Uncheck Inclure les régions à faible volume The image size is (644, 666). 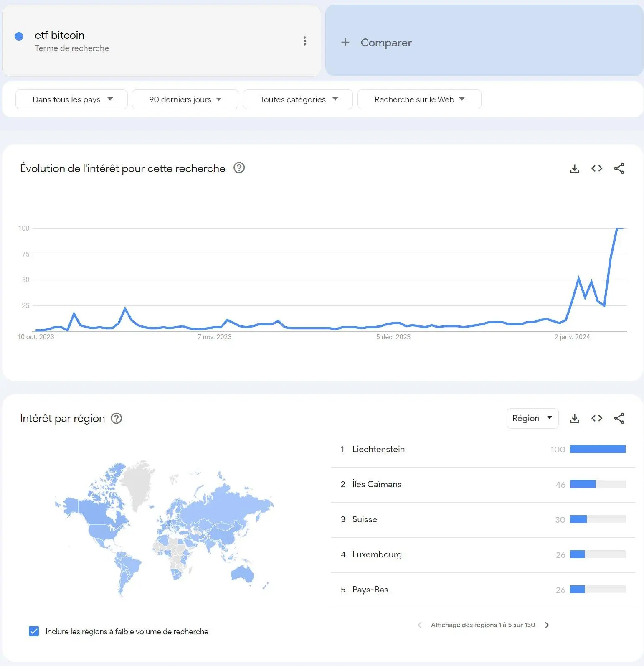pyautogui.click(x=34, y=631)
